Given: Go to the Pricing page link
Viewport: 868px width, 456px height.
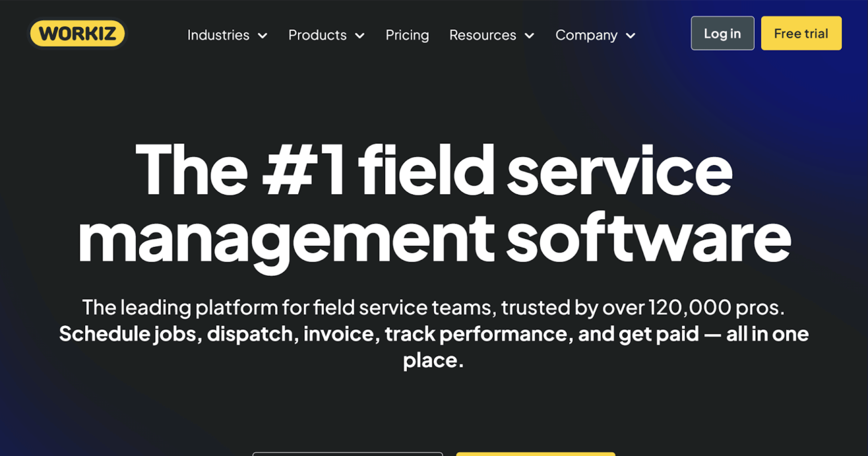Looking at the screenshot, I should click(407, 35).
